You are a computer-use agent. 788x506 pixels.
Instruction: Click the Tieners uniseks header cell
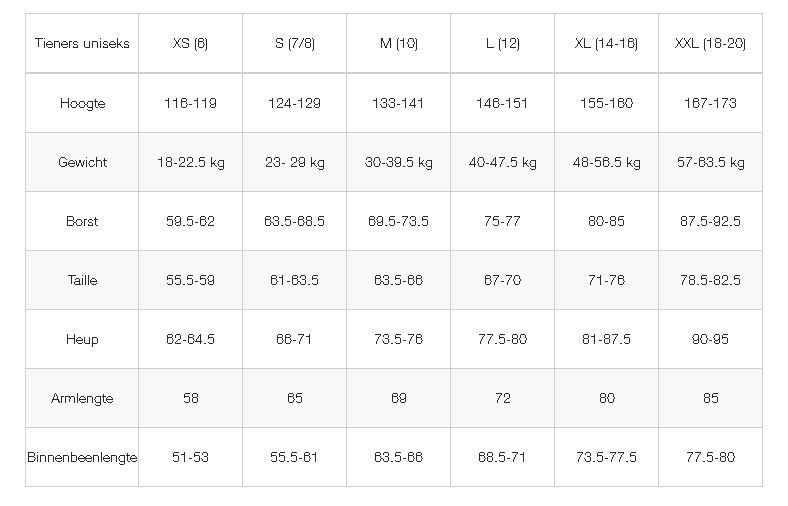[82, 43]
